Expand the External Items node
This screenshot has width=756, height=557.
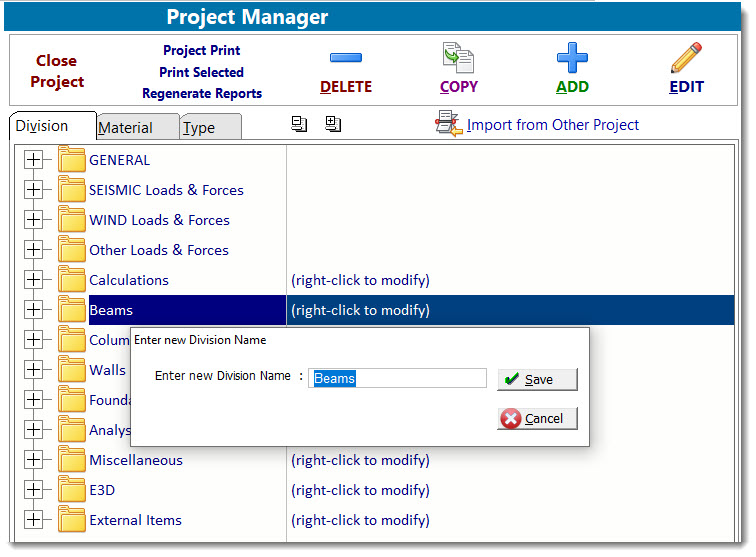click(x=34, y=520)
